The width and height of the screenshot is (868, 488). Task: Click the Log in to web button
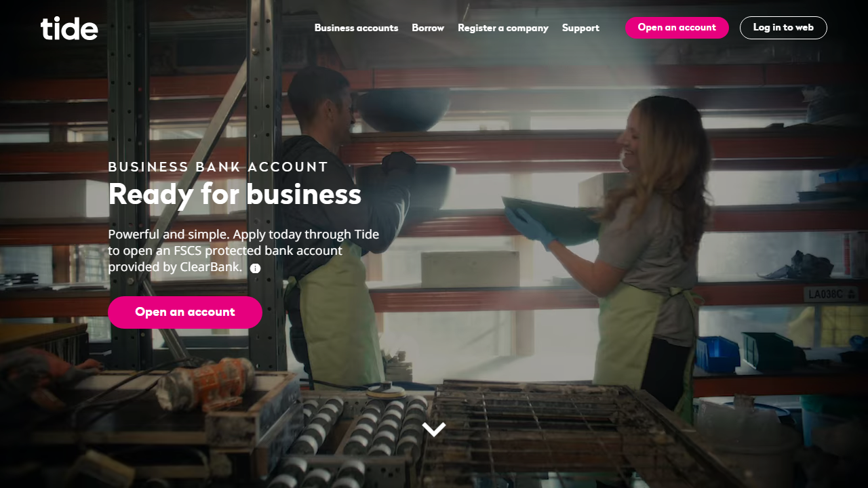(783, 28)
